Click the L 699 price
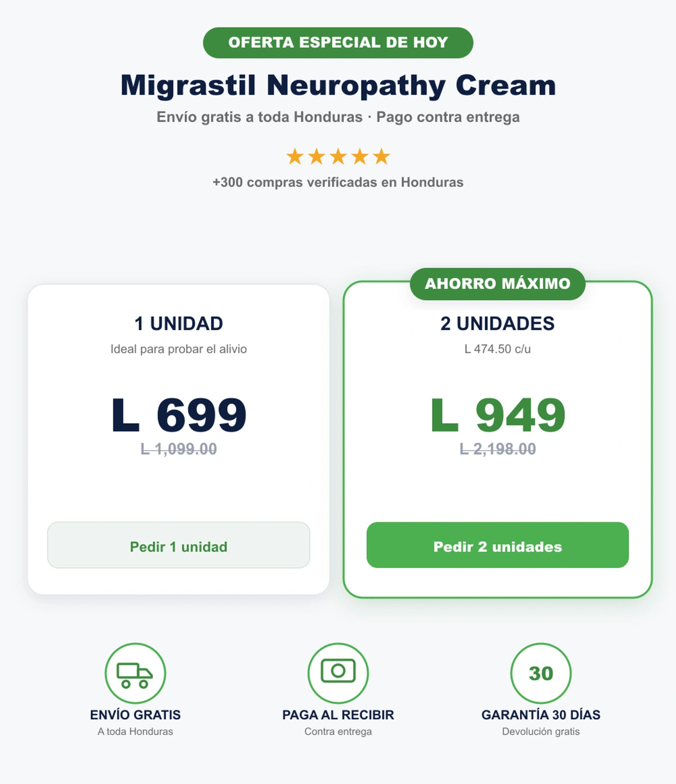This screenshot has width=676, height=784. click(x=179, y=415)
